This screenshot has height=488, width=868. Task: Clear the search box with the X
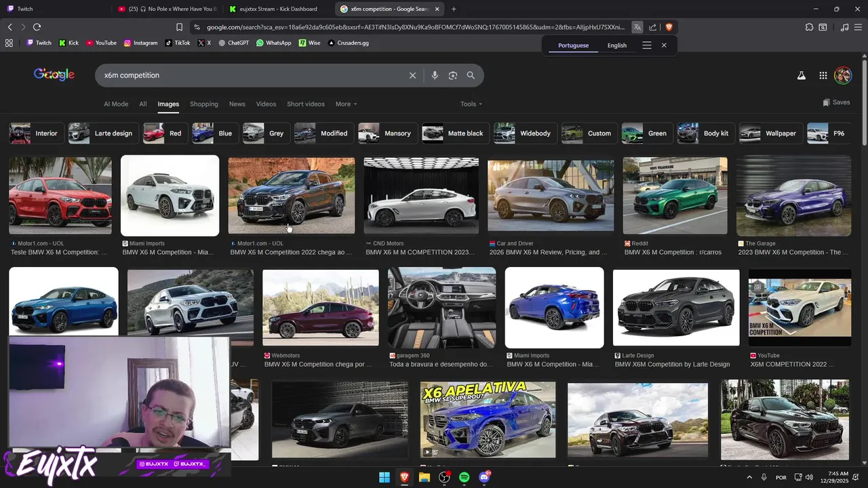click(x=412, y=75)
